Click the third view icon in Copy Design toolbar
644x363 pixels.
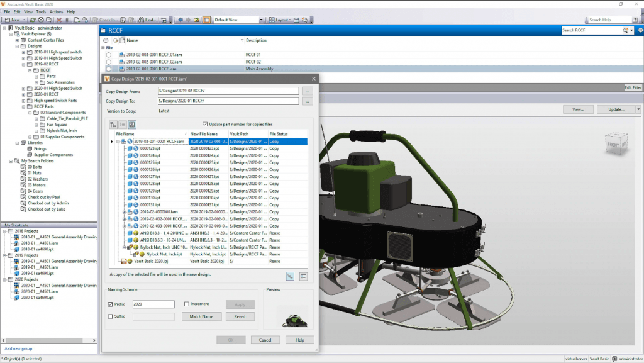pos(132,125)
